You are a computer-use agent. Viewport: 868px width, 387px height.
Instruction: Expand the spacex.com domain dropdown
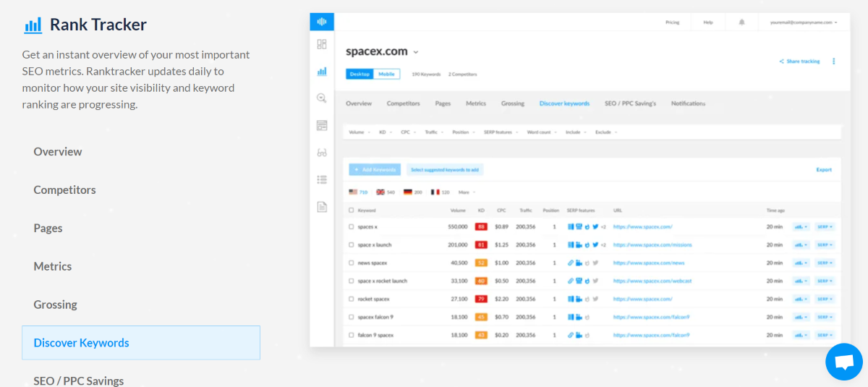tap(415, 52)
